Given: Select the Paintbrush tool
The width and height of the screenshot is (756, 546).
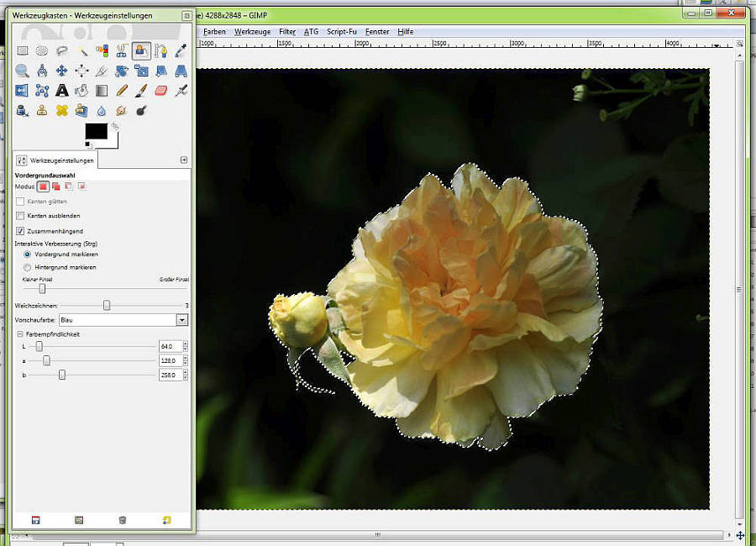Looking at the screenshot, I should (141, 91).
